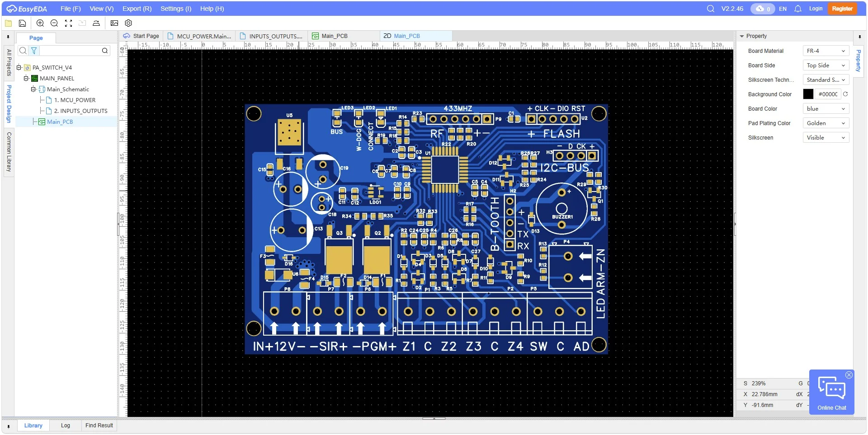Collapse the MAIN_PANEL tree node

coord(26,78)
